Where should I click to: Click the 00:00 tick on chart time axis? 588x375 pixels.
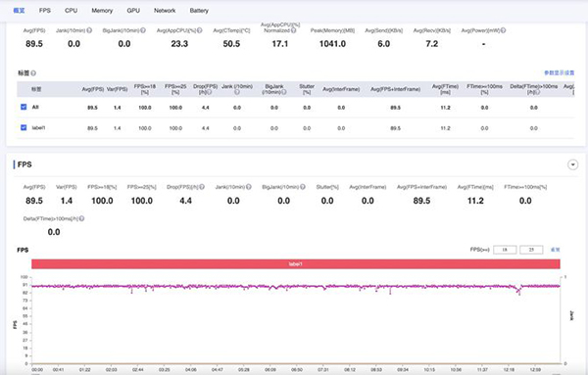(37, 370)
